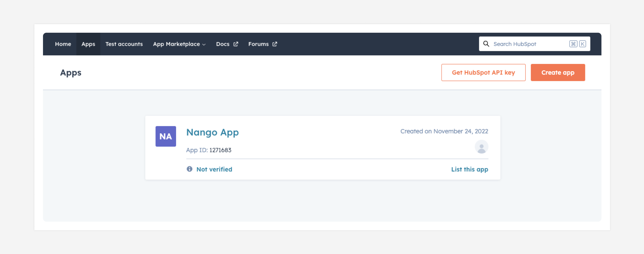Open Test accounts in the nav bar
Viewport: 644px width, 254px height.
point(124,44)
